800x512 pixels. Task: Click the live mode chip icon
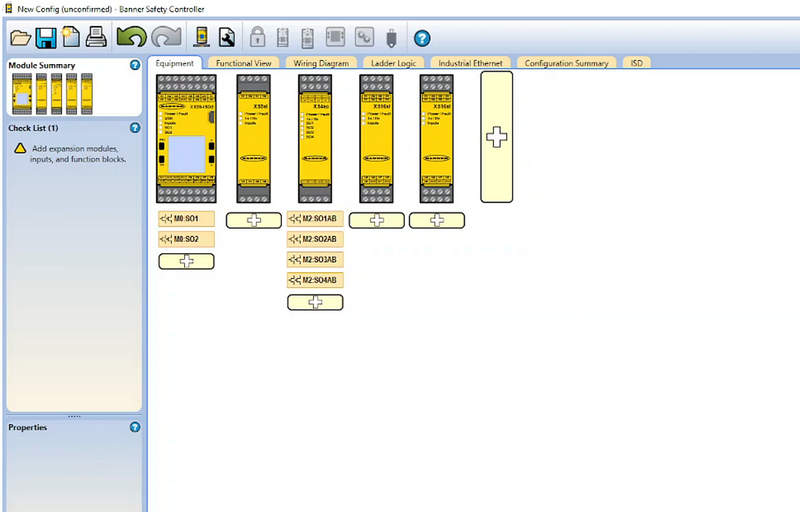(335, 37)
